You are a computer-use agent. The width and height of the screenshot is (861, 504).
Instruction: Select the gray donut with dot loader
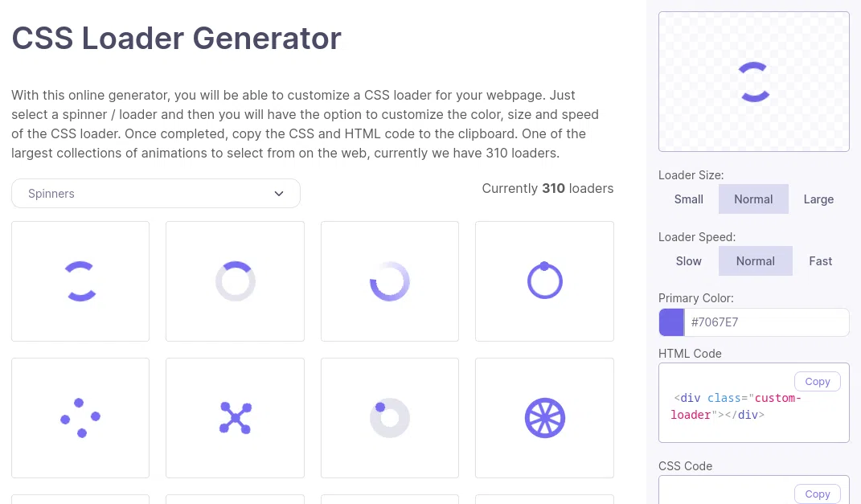390,418
